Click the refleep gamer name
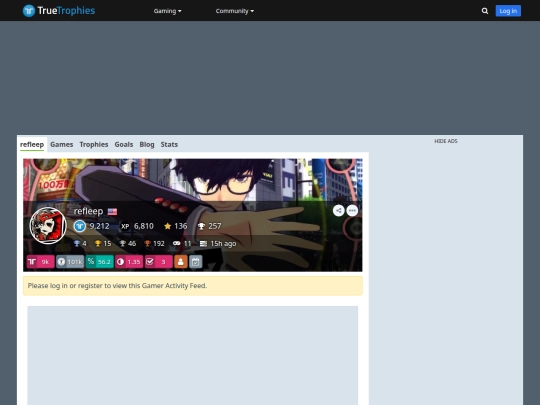The height and width of the screenshot is (405, 540). 88,211
